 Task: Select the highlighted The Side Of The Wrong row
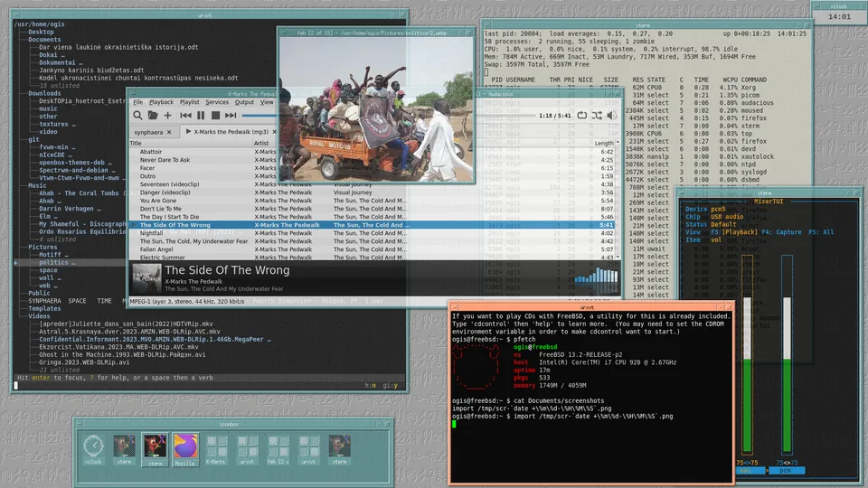tap(372, 225)
